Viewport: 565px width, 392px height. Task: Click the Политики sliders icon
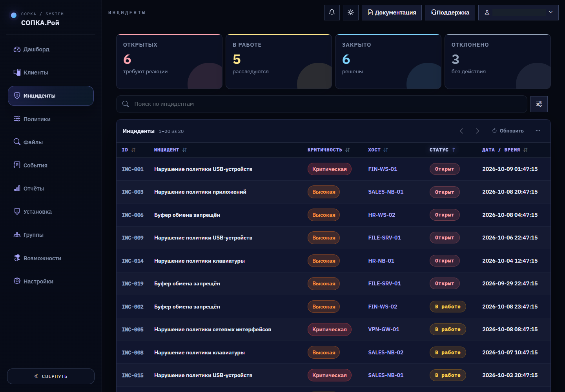pos(17,119)
